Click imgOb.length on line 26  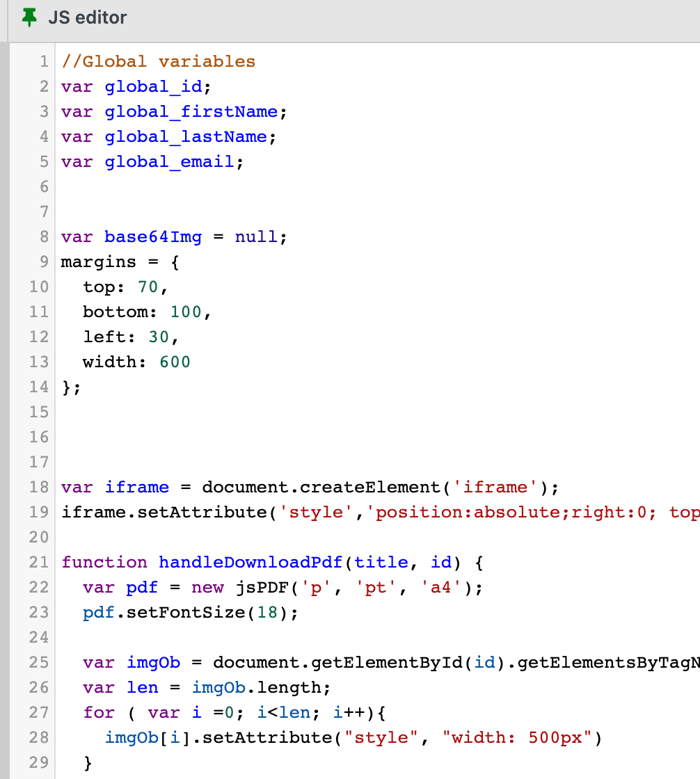[x=256, y=688]
